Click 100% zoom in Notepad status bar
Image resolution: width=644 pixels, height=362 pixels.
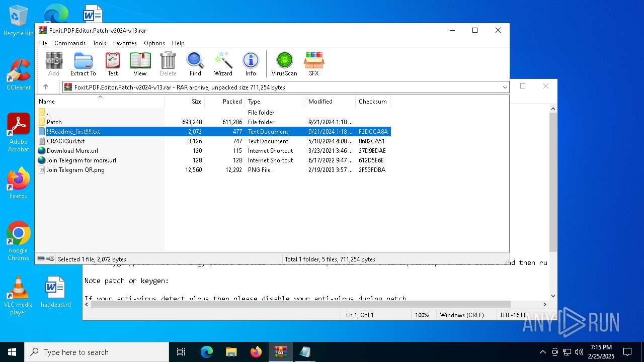422,315
